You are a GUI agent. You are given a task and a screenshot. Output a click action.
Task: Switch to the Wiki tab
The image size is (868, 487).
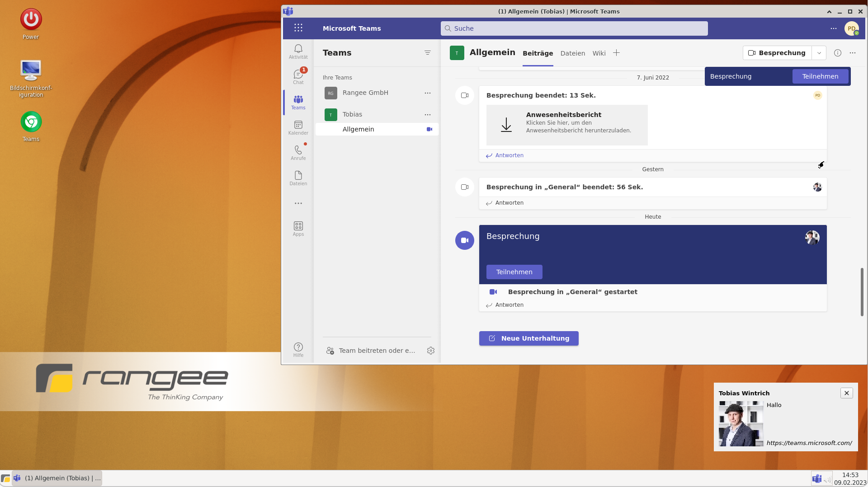click(x=599, y=53)
